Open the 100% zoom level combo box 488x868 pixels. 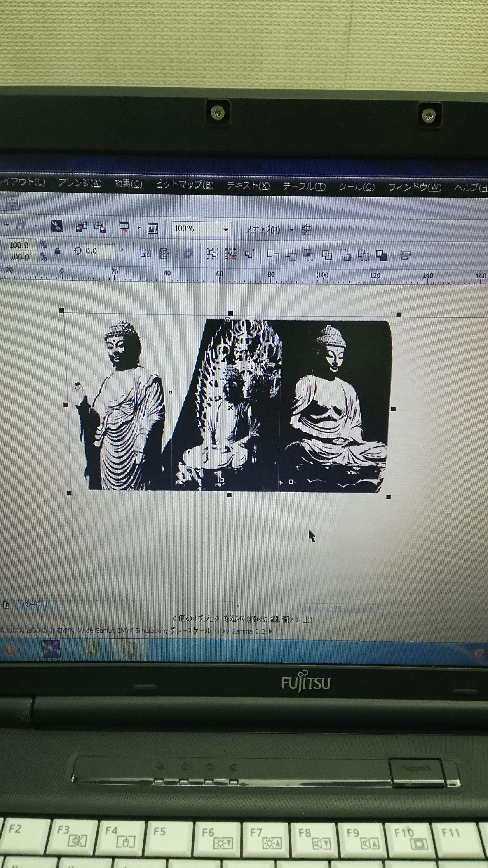(x=201, y=229)
